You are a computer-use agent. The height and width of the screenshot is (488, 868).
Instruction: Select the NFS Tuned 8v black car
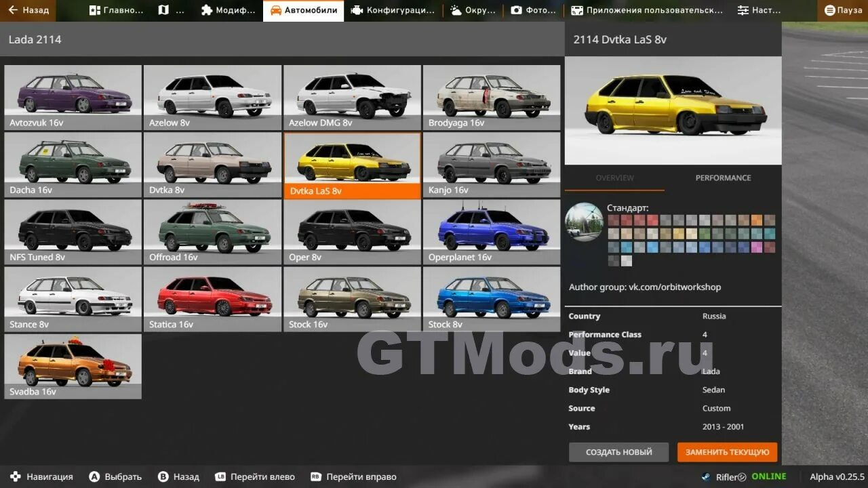point(73,232)
